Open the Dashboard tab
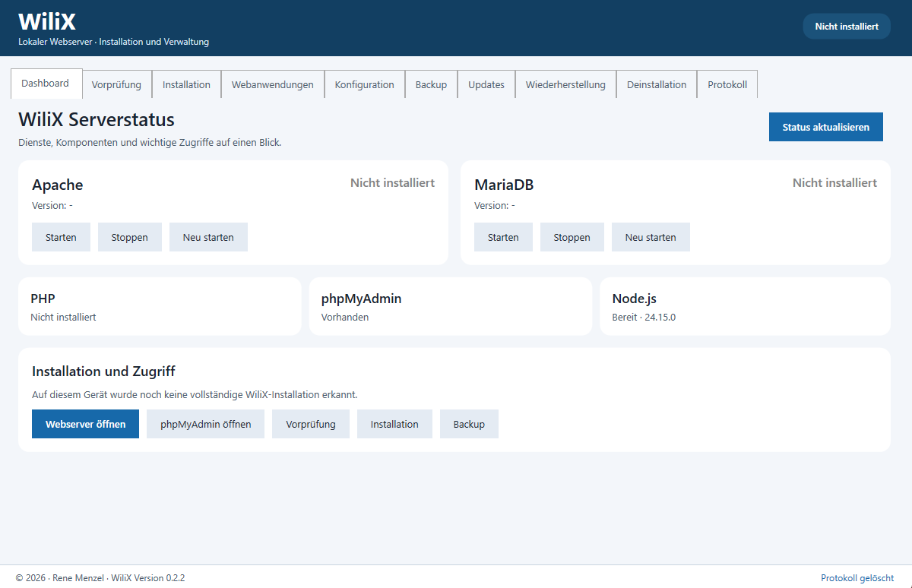The width and height of the screenshot is (912, 588). click(46, 84)
